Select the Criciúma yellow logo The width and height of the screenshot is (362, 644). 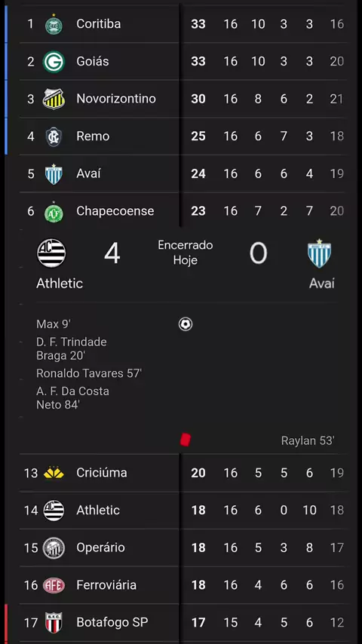coord(54,473)
